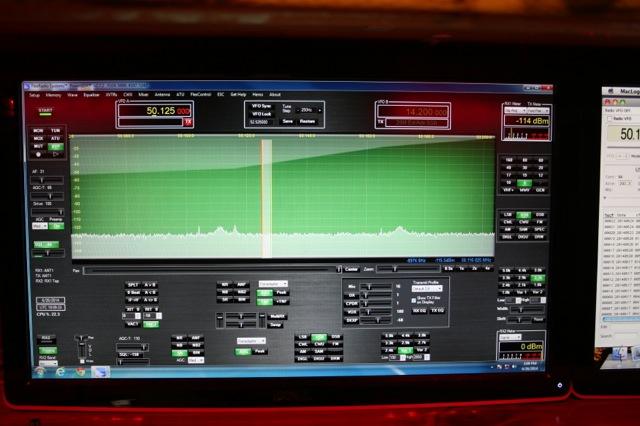Viewport: 640px width, 426px height.
Task: Open the Memory menu
Action: [53, 95]
